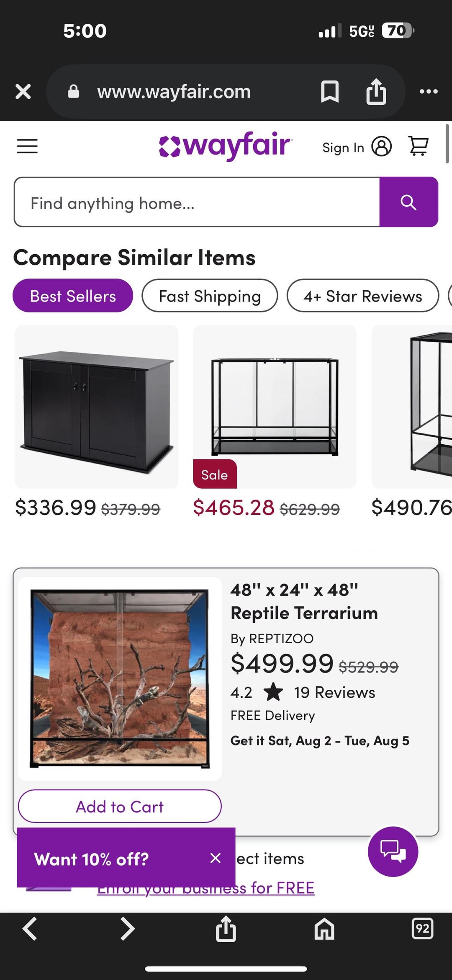The image size is (452, 980).
Task: Open the shopping cart
Action: pos(418,147)
